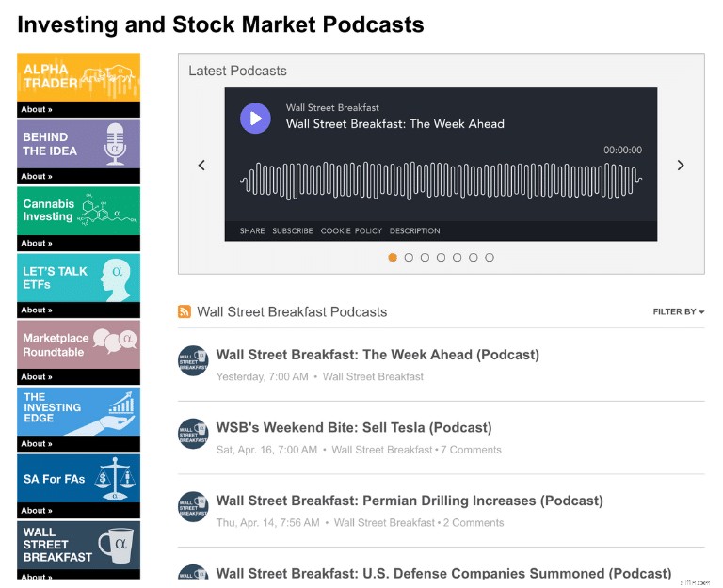This screenshot has height=588, width=723.
Task: Open Let's Talk ETFs banner
Action: coord(78,278)
